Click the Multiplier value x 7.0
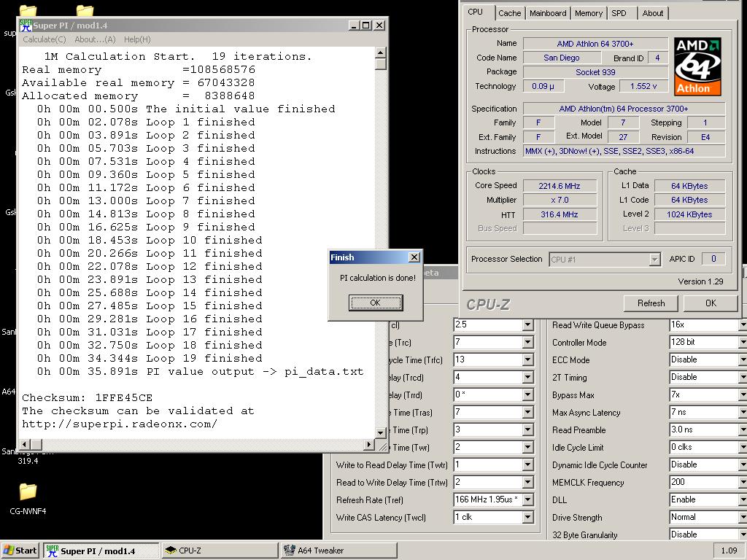The height and width of the screenshot is (560, 747). point(560,200)
